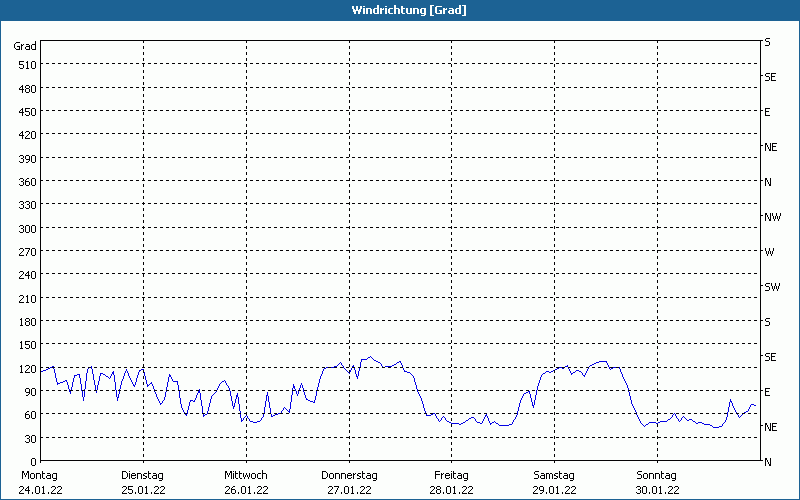Select the date 27.01.22

coord(349,490)
